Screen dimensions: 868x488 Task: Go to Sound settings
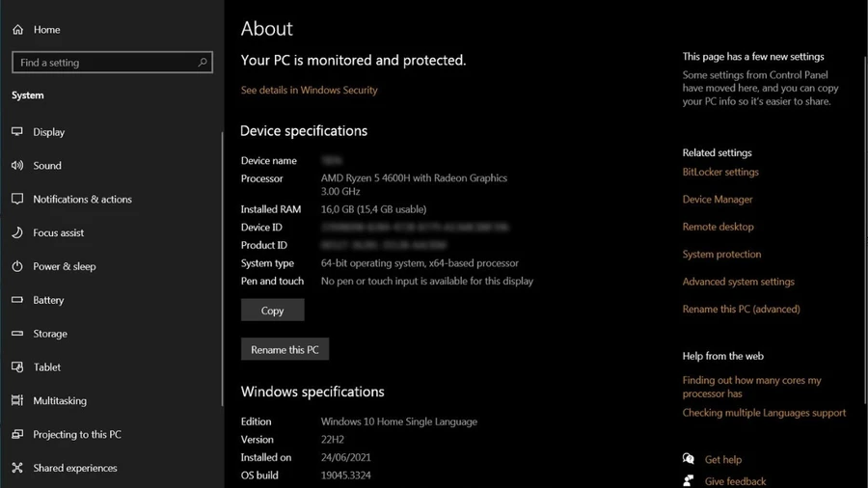click(47, 166)
